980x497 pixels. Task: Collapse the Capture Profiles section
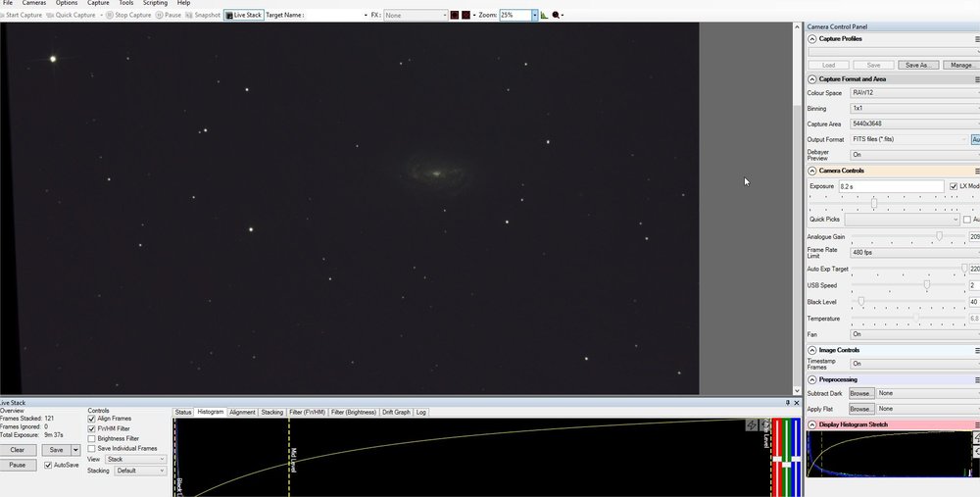tap(811, 39)
